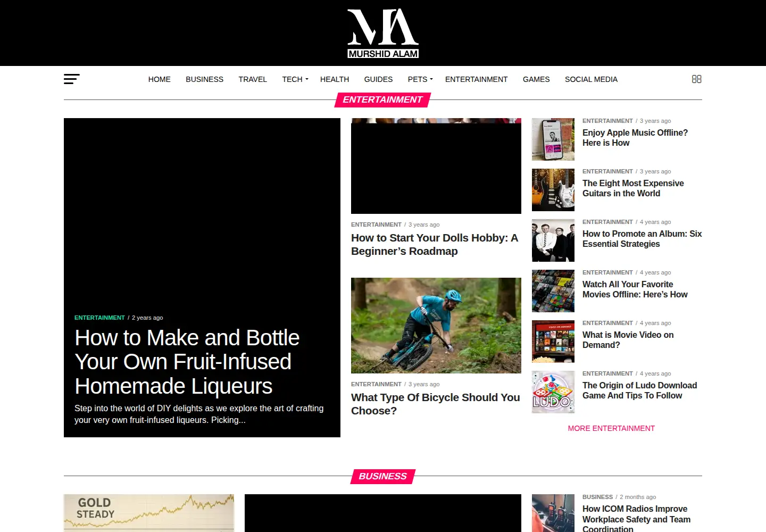Click Entertainment category above Bicycle title
This screenshot has height=532, width=766.
tap(376, 384)
